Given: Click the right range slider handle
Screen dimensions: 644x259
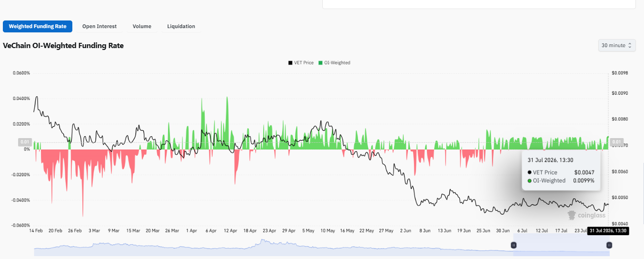Looking at the screenshot, I should [x=609, y=245].
